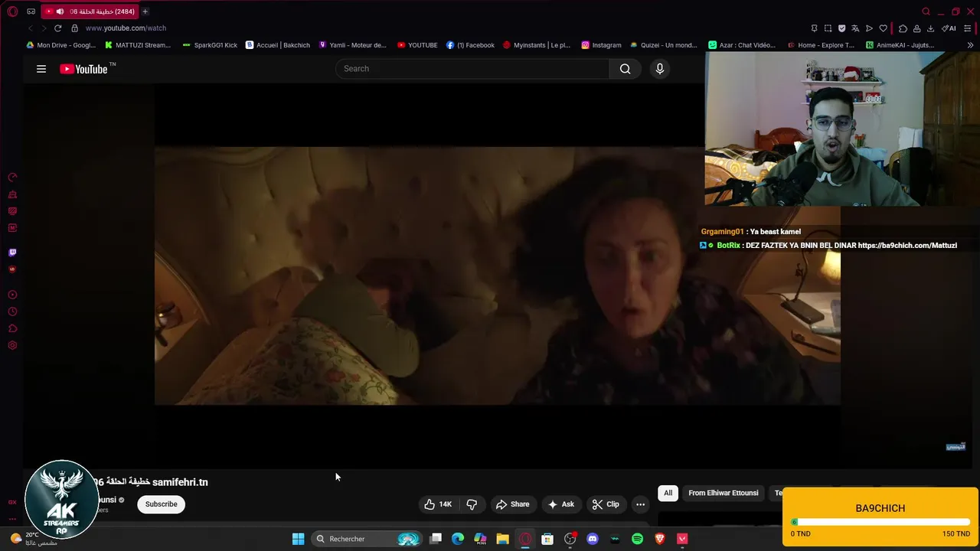
Task: Open the downloads icon
Action: click(x=930, y=28)
